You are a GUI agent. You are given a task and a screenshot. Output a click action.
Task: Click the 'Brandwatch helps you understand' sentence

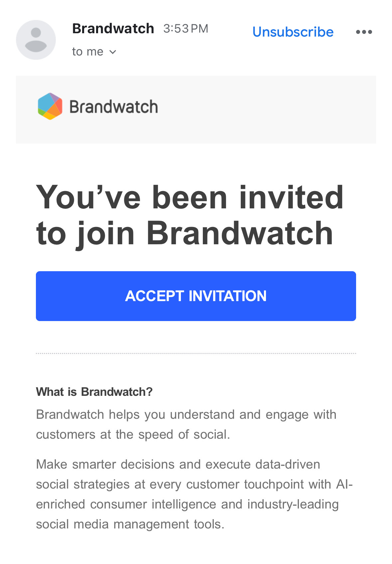coord(186,415)
